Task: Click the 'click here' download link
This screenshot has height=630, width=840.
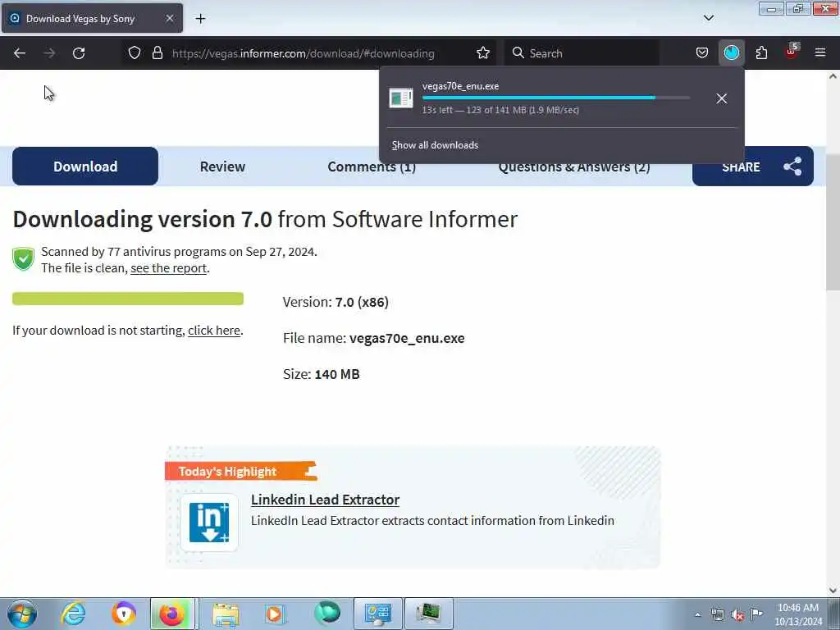Action: 214,331
